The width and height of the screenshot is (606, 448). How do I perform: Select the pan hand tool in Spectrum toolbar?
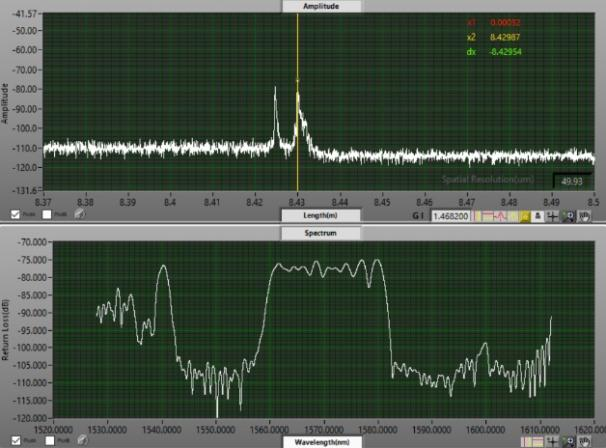click(584, 440)
